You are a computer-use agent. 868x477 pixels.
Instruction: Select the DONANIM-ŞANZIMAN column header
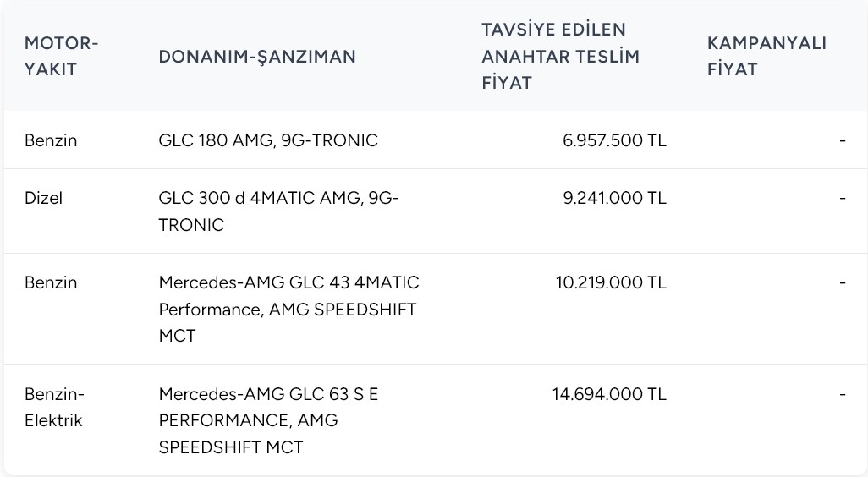(x=257, y=57)
